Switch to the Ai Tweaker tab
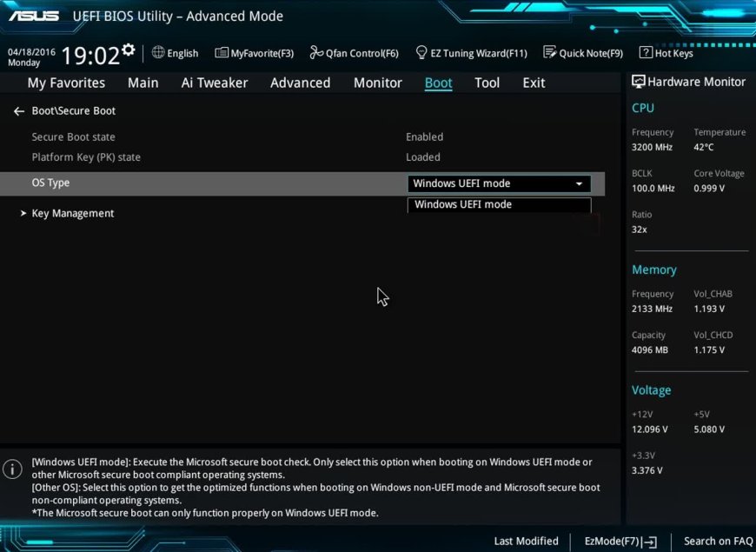 coord(214,83)
